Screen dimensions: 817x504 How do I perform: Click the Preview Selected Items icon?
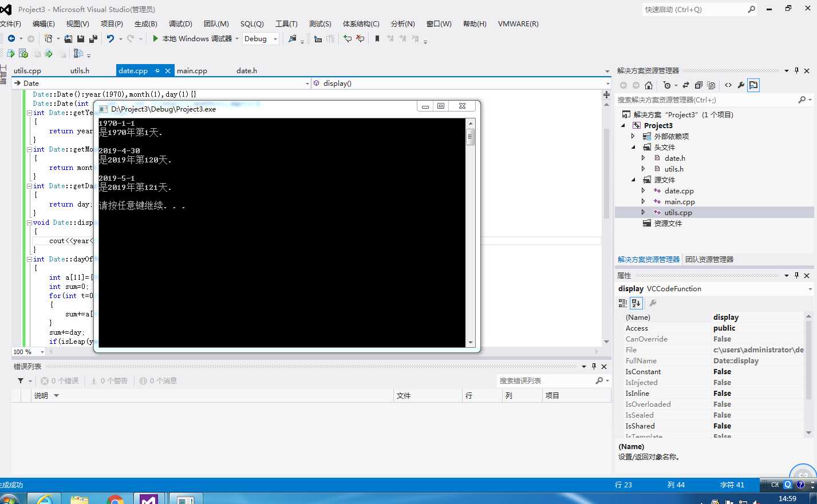(753, 85)
